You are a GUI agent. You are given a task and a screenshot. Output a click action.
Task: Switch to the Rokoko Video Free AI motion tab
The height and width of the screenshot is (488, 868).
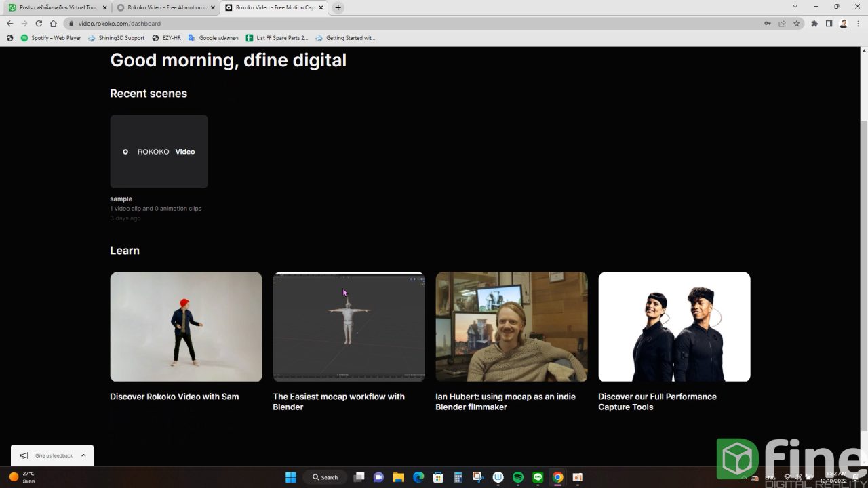coord(162,8)
